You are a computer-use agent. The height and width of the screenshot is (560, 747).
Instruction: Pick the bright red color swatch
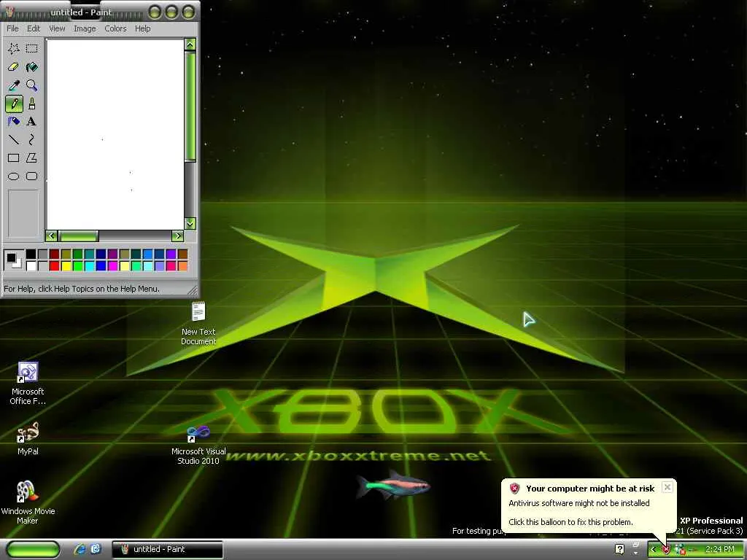(54, 265)
